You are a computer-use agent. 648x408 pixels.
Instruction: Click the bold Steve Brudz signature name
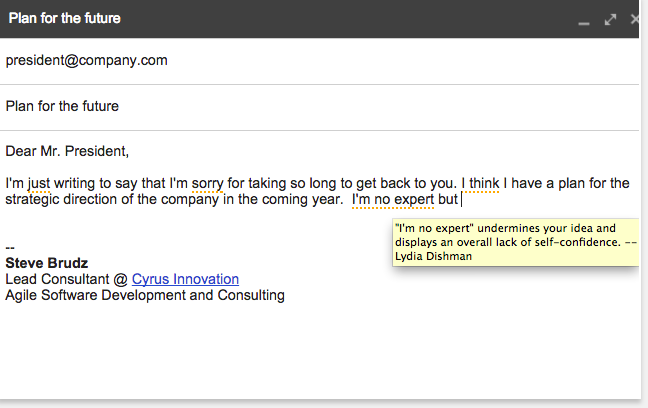tap(47, 263)
